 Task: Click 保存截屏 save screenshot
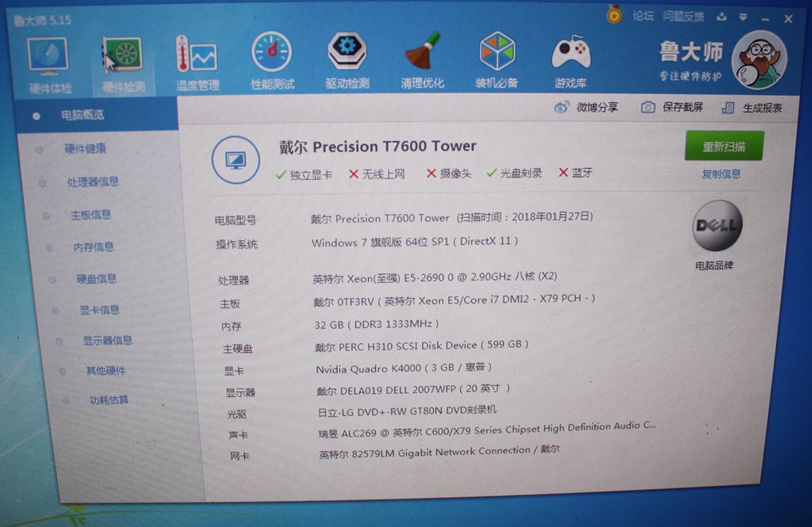coord(672,107)
